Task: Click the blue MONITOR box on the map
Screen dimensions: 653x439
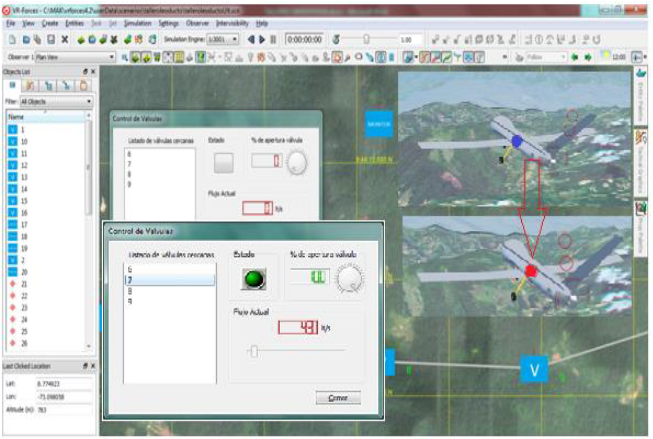Action: (x=379, y=124)
